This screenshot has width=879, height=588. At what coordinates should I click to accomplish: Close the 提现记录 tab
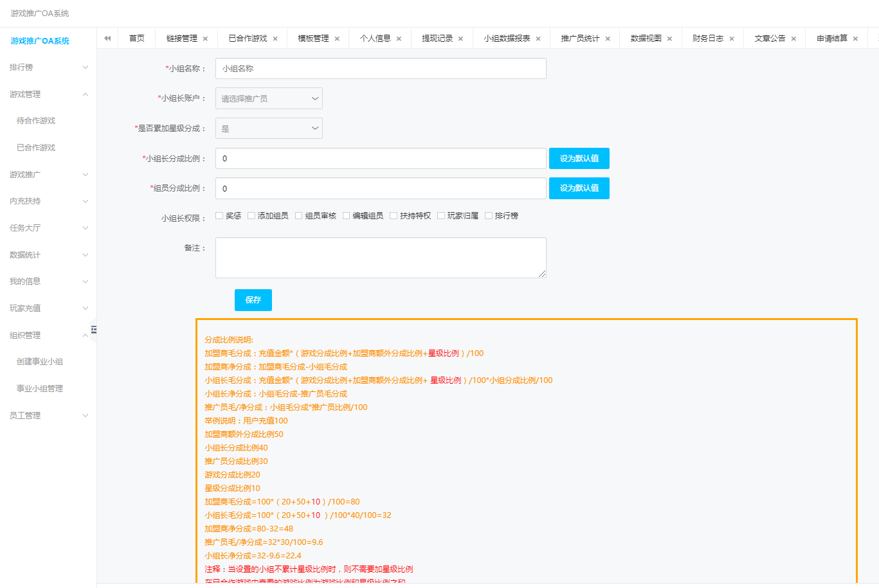point(460,39)
